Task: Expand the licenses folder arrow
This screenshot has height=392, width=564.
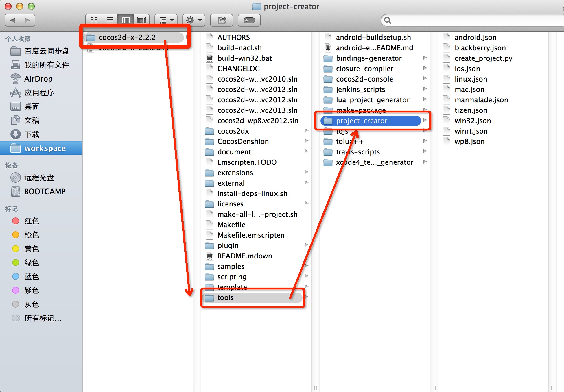Action: pyautogui.click(x=307, y=204)
